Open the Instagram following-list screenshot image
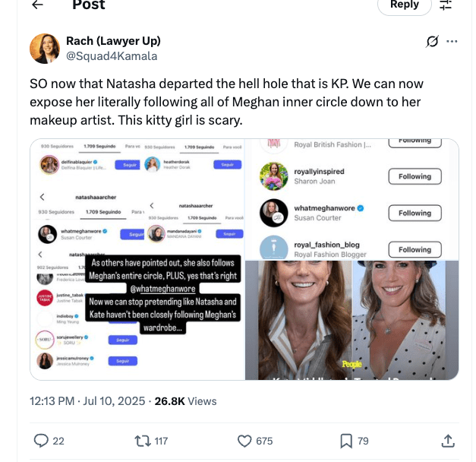The height and width of the screenshot is (462, 476). pos(137,258)
